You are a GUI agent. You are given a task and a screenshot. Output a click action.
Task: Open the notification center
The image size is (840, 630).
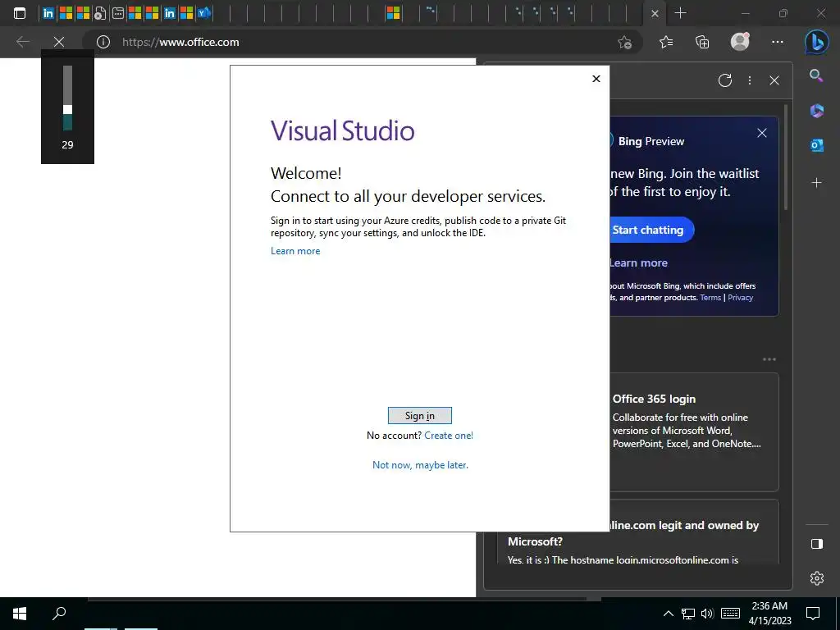(x=813, y=614)
